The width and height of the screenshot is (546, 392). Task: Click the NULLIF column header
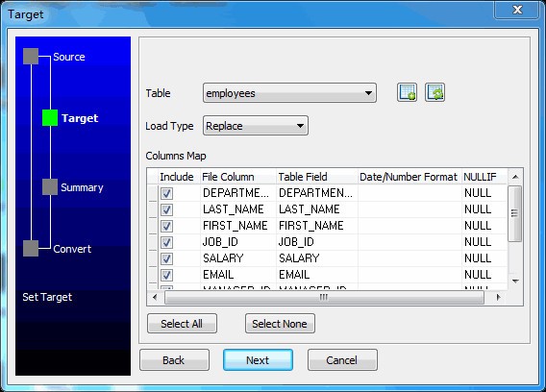click(484, 177)
